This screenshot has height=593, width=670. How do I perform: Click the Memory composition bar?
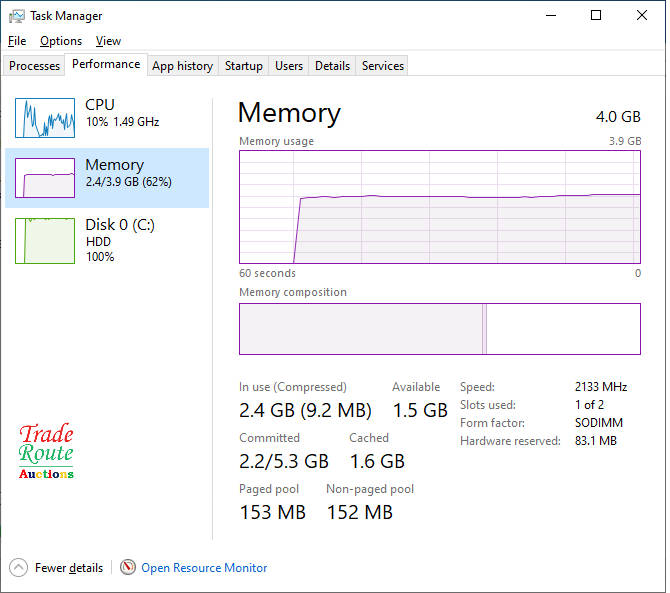coord(440,329)
